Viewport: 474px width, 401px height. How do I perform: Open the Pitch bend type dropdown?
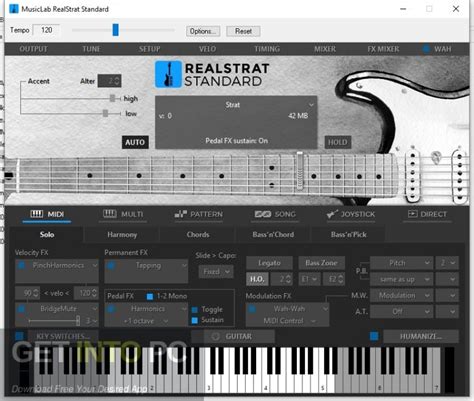tap(402, 263)
